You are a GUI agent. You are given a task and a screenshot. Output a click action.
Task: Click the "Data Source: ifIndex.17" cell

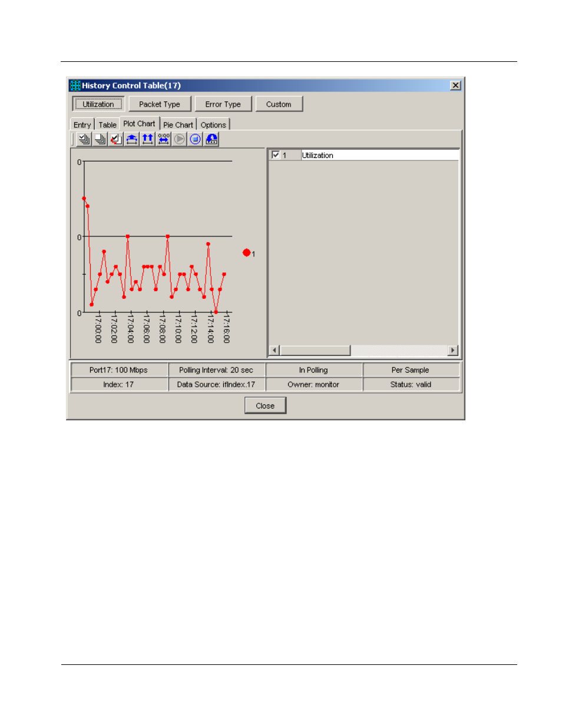point(216,384)
